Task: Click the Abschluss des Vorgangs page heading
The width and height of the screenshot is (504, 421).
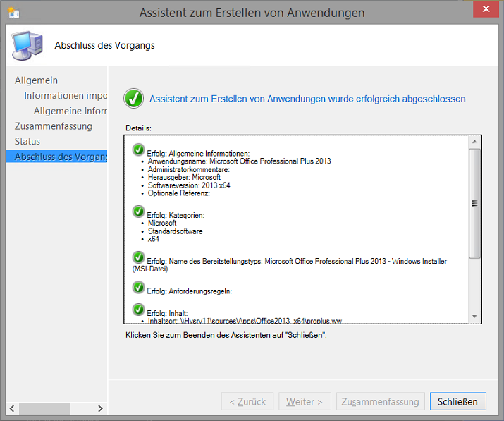Action: click(x=104, y=45)
